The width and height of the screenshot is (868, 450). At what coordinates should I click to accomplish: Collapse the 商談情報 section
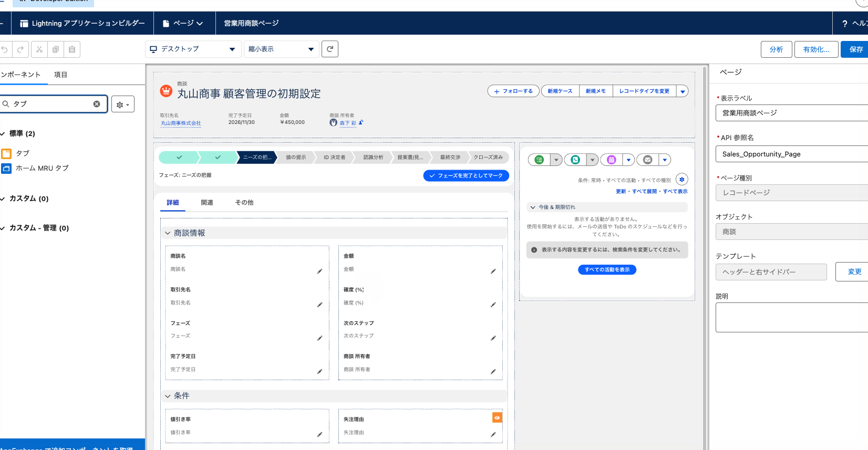(168, 233)
